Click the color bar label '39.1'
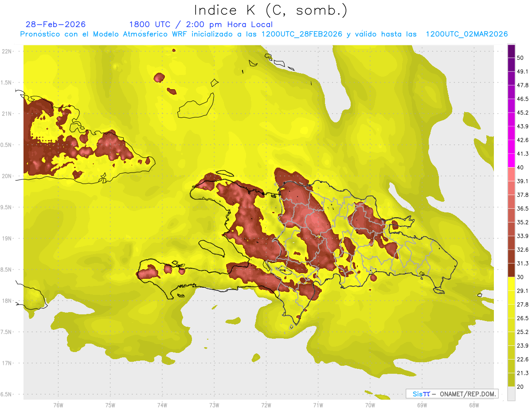The width and height of the screenshot is (532, 411). pyautogui.click(x=523, y=181)
